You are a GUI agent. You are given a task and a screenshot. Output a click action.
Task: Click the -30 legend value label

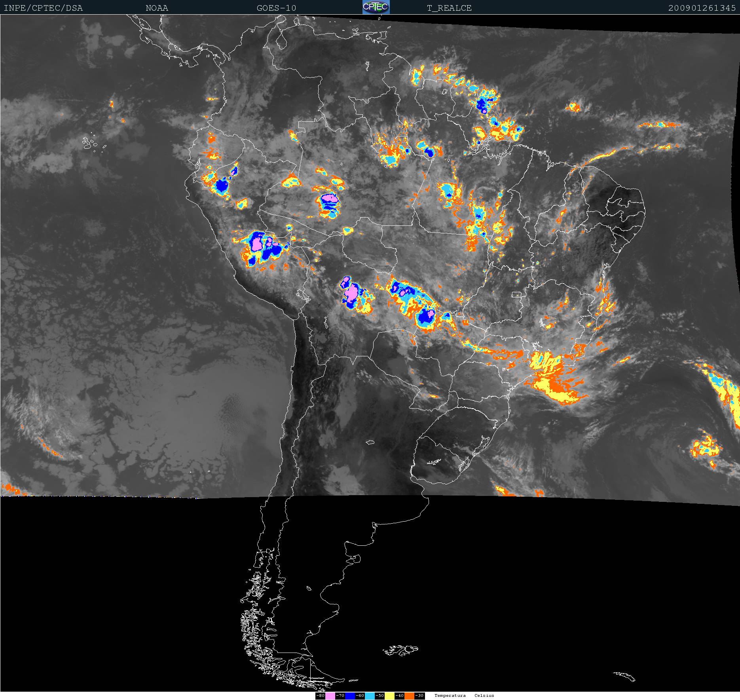[x=419, y=696]
